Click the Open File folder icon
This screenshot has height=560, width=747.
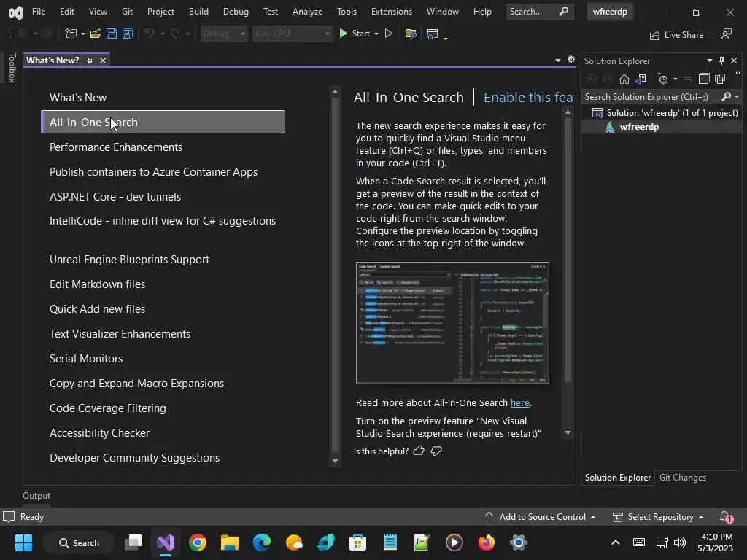(96, 34)
